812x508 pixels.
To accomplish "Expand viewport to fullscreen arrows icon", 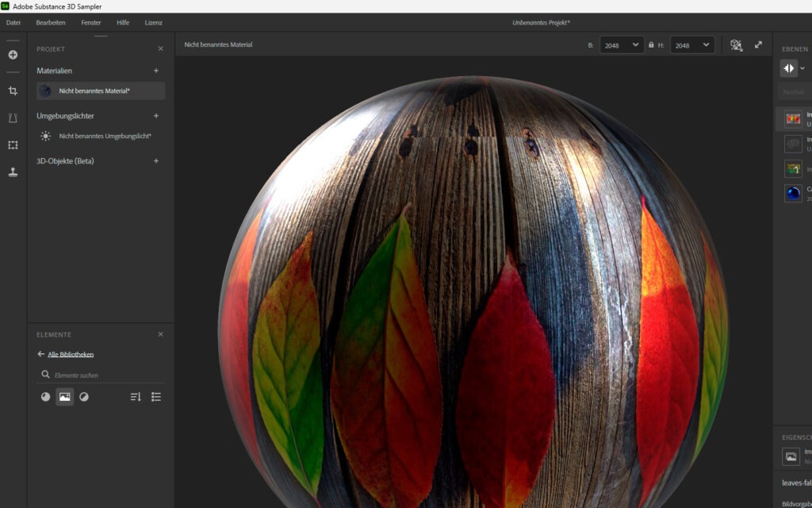I will (758, 45).
